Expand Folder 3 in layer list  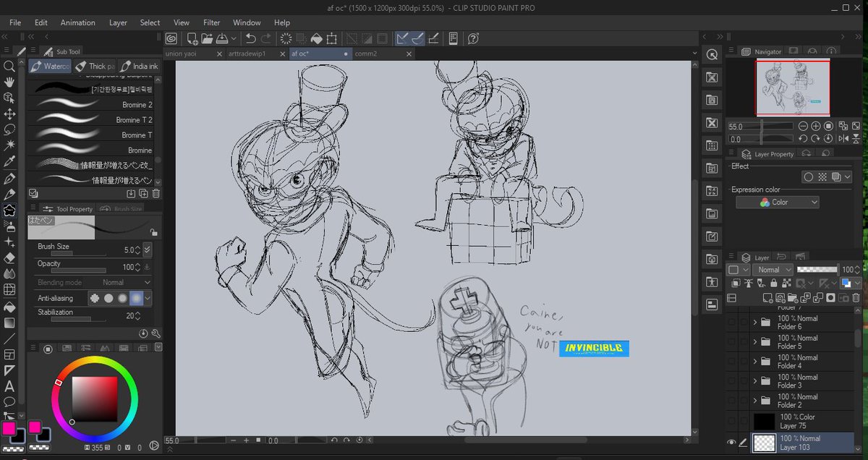[x=755, y=380]
